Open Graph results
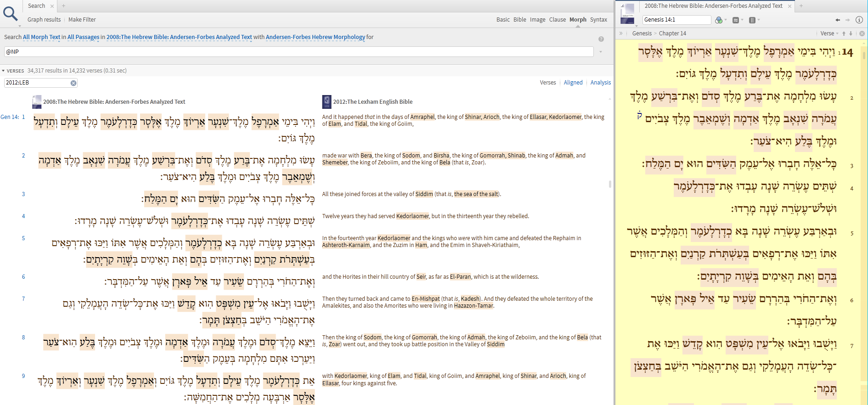The width and height of the screenshot is (868, 405). 44,20
